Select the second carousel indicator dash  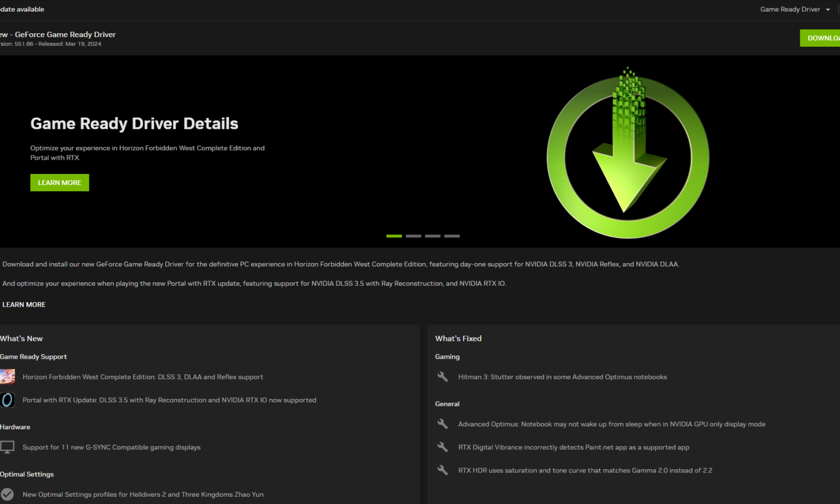[413, 236]
